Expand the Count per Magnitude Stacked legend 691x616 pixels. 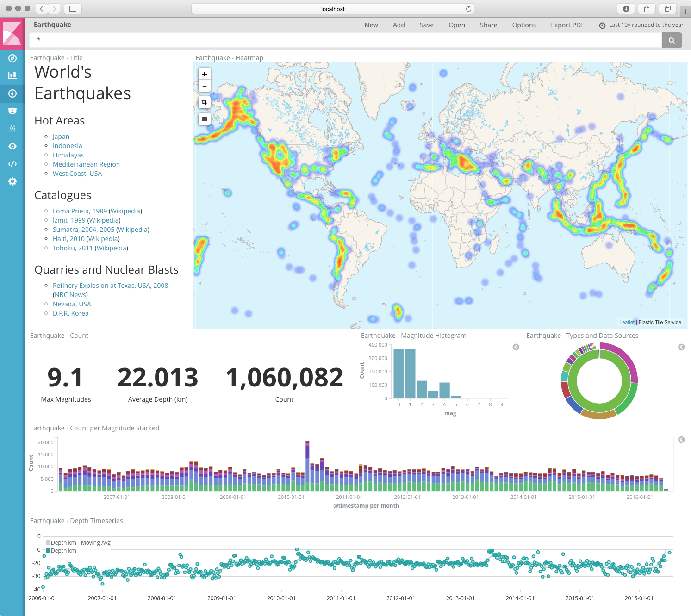pos(681,440)
